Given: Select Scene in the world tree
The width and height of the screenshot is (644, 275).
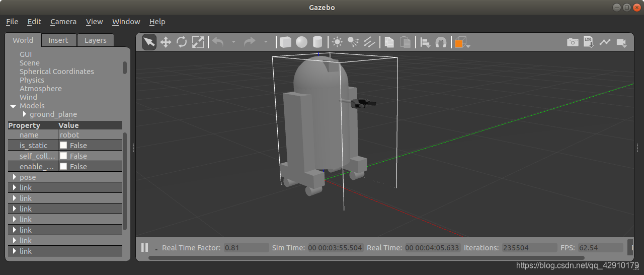Looking at the screenshot, I should (x=30, y=63).
